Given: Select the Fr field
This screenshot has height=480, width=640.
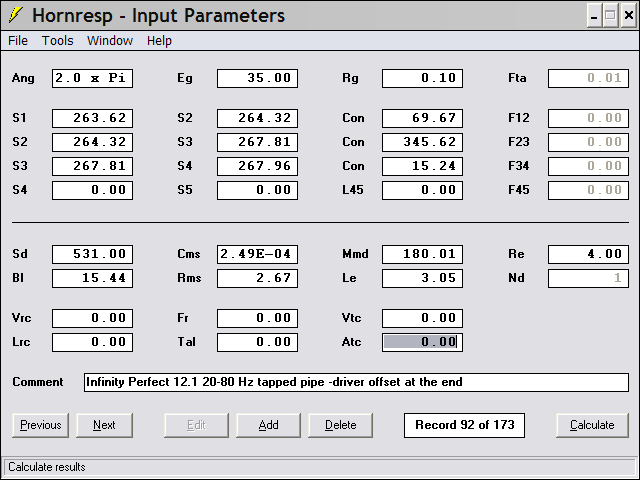Looking at the screenshot, I should coord(258,318).
